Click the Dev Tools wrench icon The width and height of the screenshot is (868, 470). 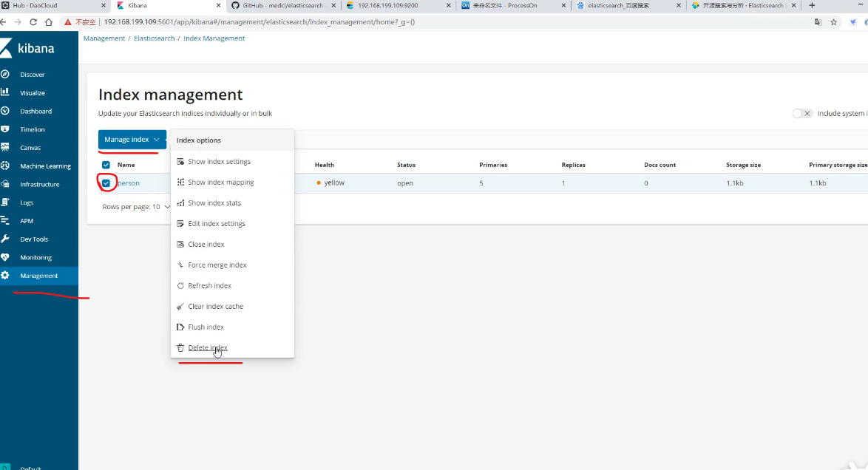click(x=5, y=239)
